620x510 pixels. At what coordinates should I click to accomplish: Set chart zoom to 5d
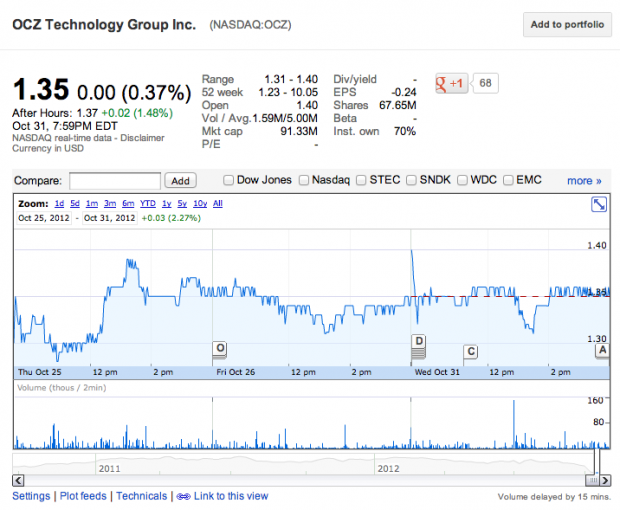point(75,204)
